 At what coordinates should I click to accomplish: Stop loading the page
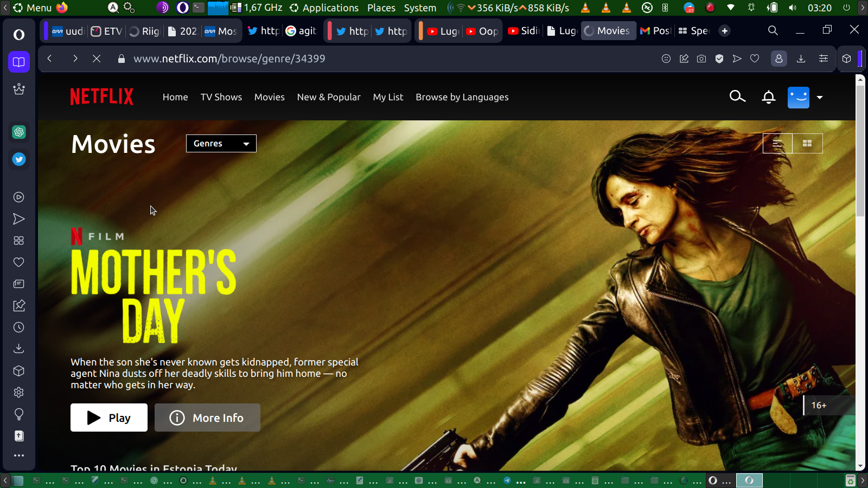pos(97,59)
